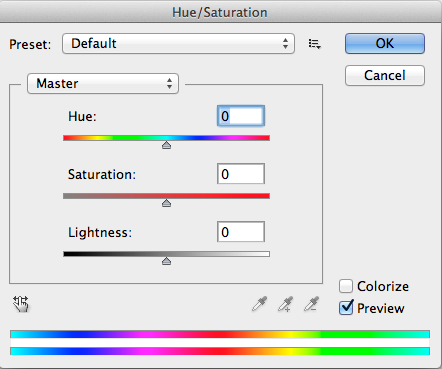Open the Master color range dropdown
The height and width of the screenshot is (369, 442).
[103, 83]
